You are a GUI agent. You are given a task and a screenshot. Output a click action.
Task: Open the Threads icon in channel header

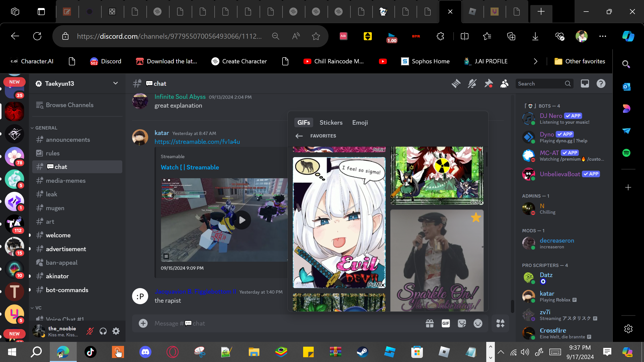click(x=456, y=84)
